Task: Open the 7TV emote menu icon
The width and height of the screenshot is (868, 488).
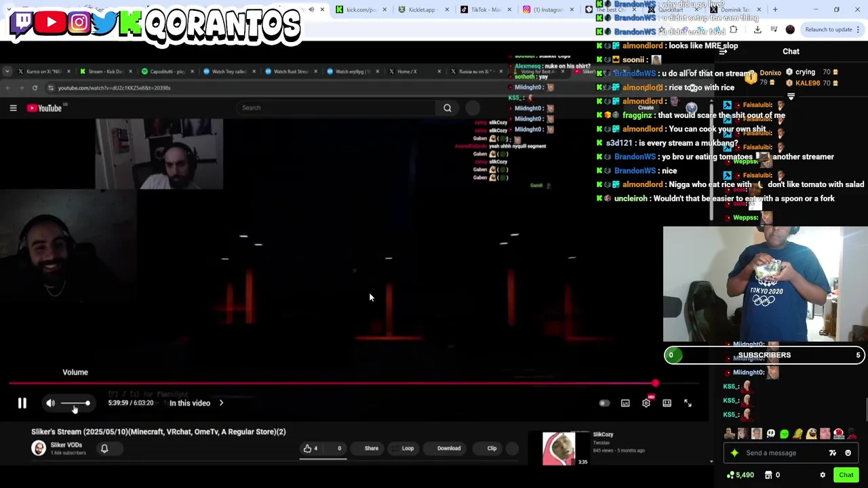Action: click(x=833, y=453)
